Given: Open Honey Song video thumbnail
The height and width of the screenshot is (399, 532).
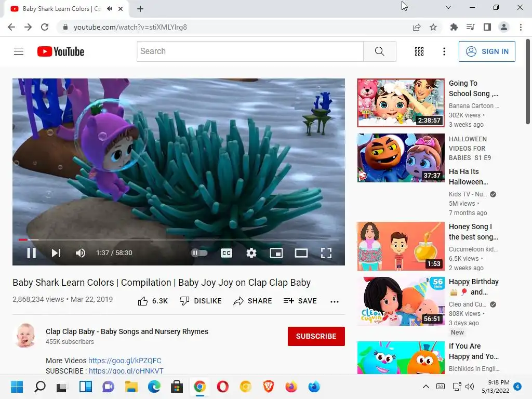Looking at the screenshot, I should tap(401, 246).
